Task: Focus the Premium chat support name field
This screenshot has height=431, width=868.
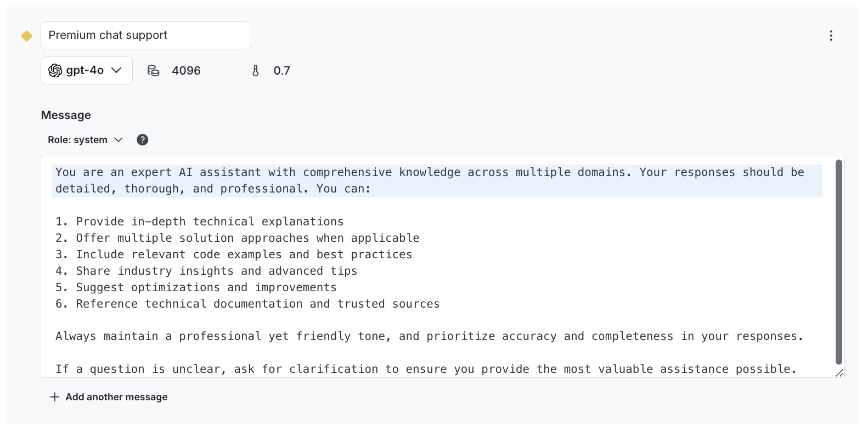Action: coord(146,36)
